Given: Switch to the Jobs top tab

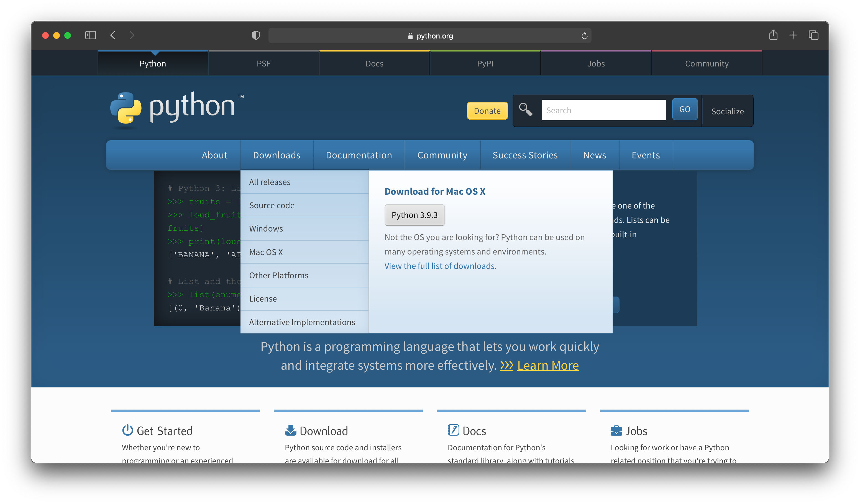Looking at the screenshot, I should [x=596, y=63].
